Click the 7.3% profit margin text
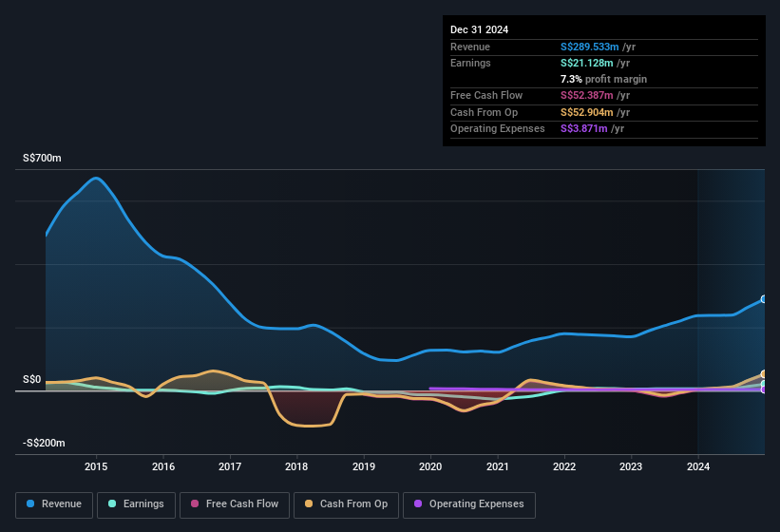 [x=603, y=79]
